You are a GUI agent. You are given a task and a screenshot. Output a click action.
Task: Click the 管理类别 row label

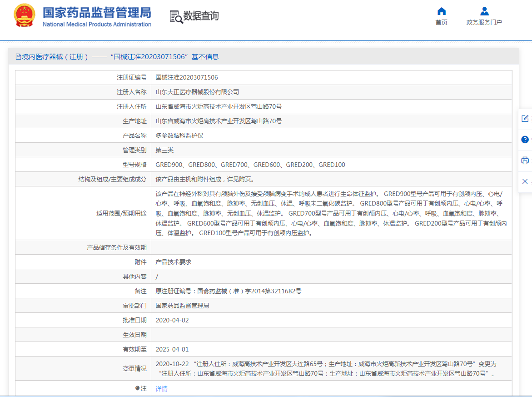pyautogui.click(x=134, y=150)
